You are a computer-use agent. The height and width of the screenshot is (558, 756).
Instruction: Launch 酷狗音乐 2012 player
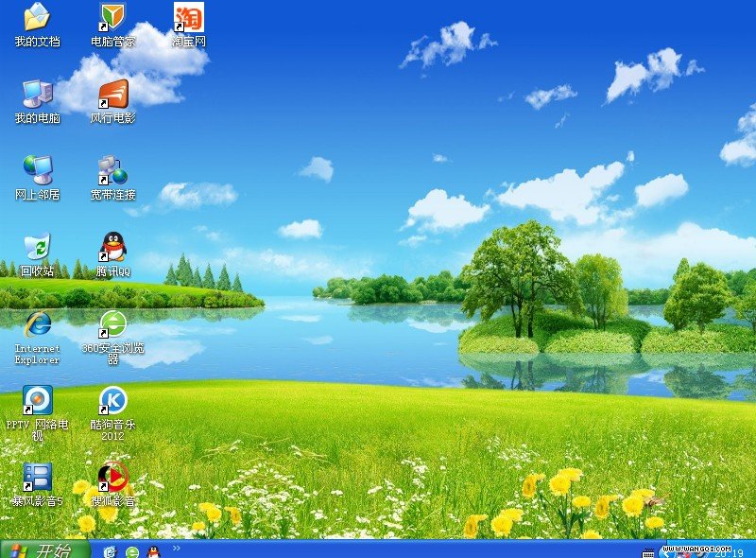[112, 401]
